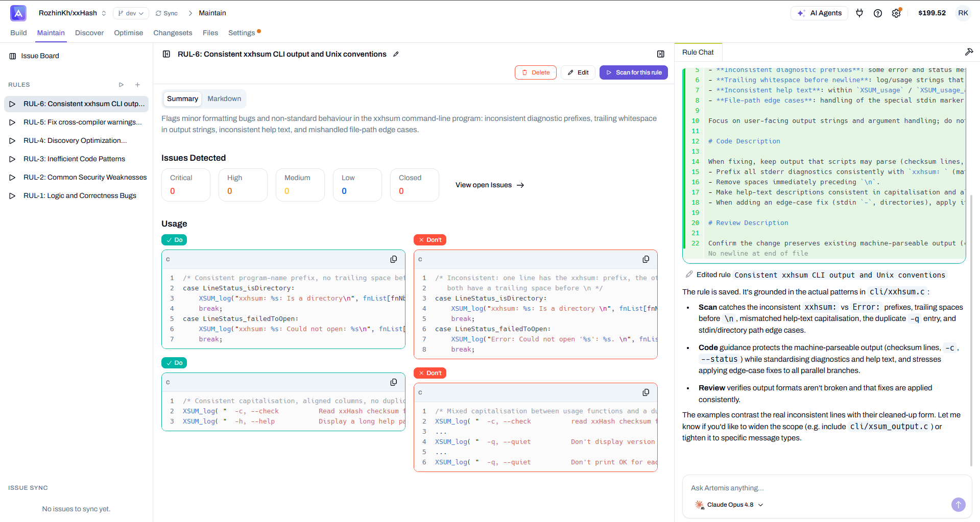Screen dimensions: 980x522
Task: Switch to the Discover tab
Action: [89, 33]
